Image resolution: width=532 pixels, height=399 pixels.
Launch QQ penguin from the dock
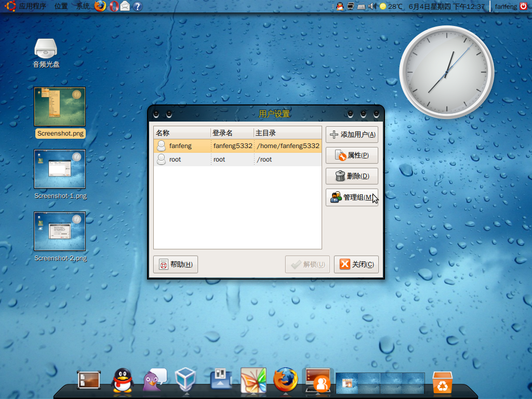click(122, 380)
